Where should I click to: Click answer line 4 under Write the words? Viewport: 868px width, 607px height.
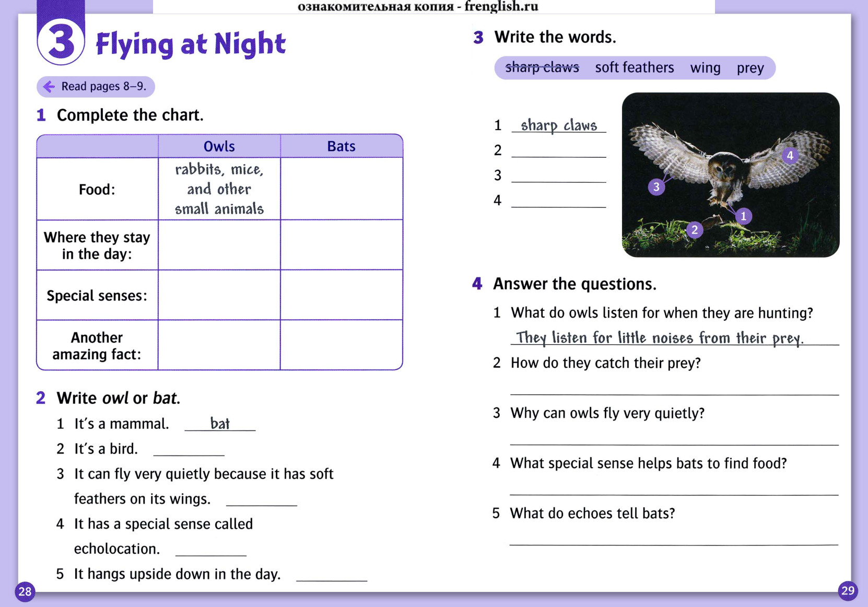click(x=559, y=201)
